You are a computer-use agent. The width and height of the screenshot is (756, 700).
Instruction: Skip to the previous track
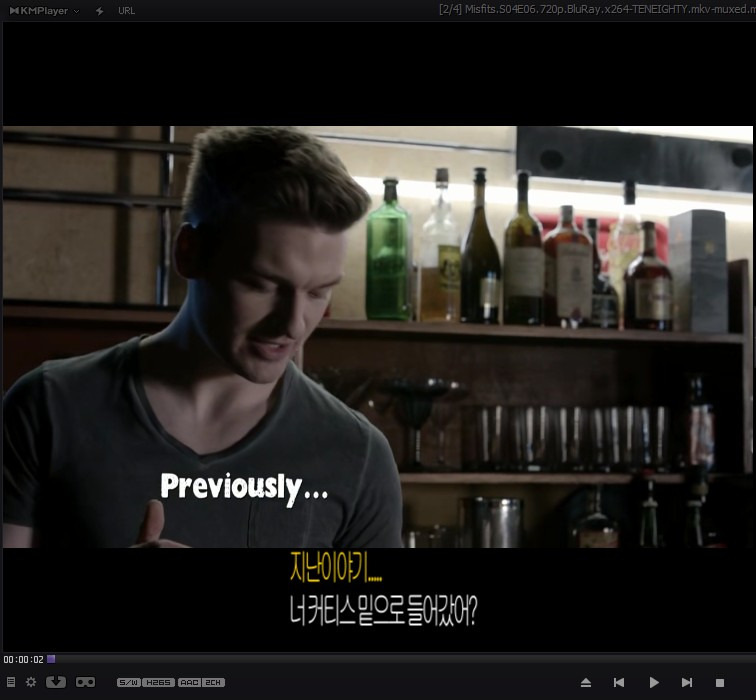[619, 682]
